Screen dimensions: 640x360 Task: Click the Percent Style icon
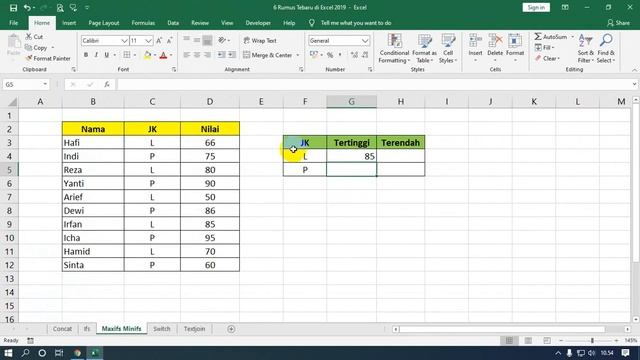tap(330, 55)
